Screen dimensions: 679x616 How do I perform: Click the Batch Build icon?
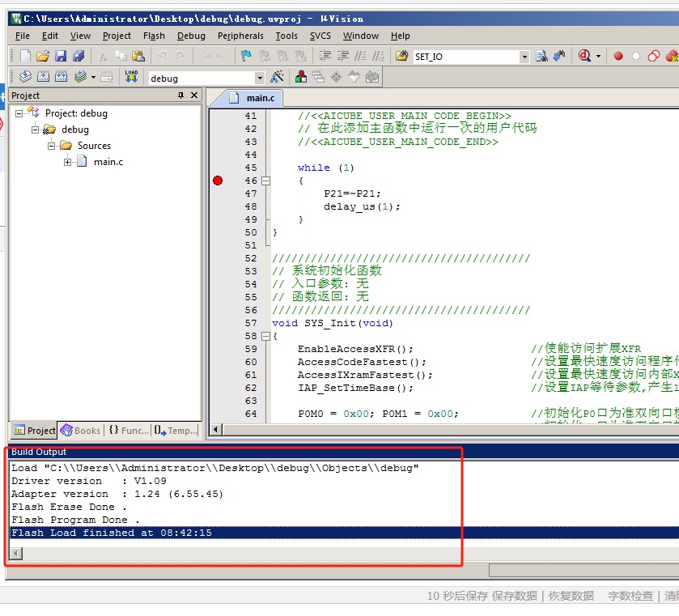(81, 77)
